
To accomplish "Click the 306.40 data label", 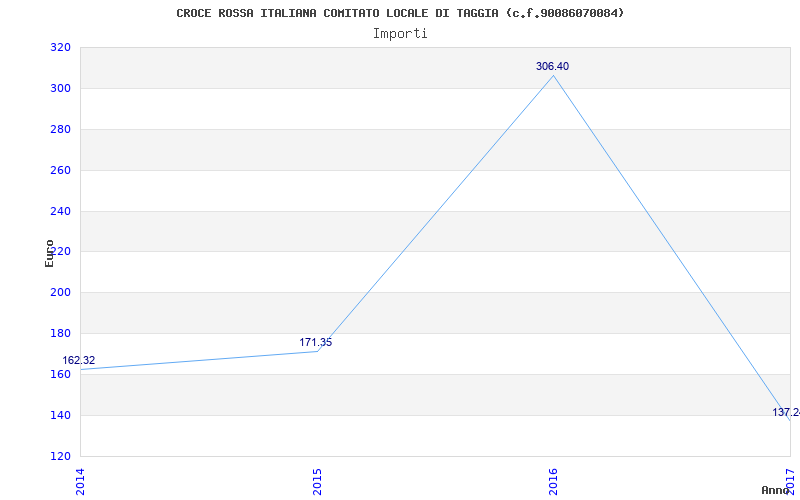I will tap(553, 66).
